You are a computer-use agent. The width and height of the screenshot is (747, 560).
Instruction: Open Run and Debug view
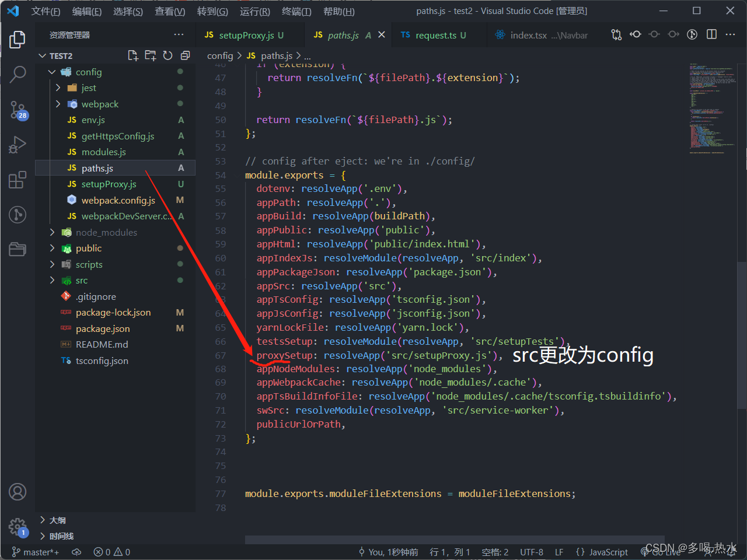pos(18,145)
